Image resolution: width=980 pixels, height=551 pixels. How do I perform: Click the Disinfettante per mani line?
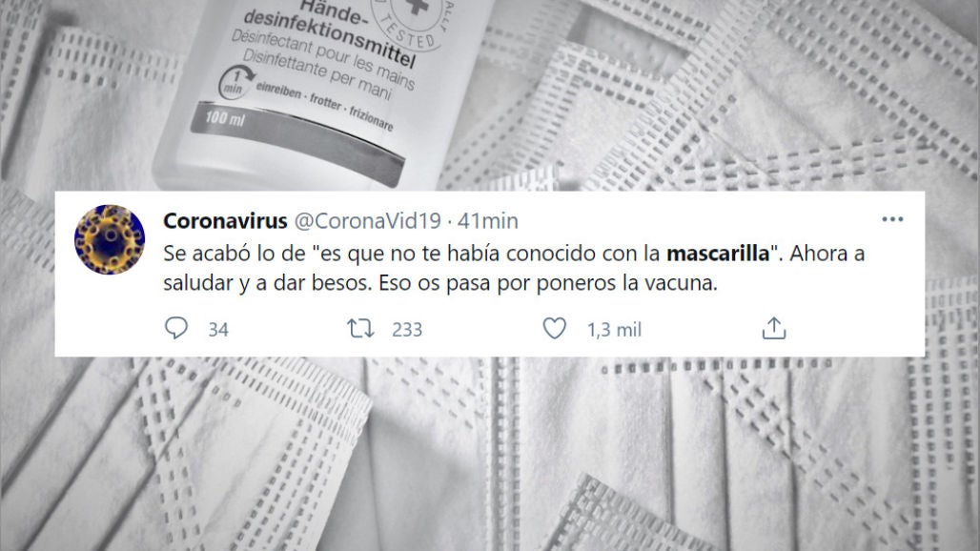pos(316,75)
